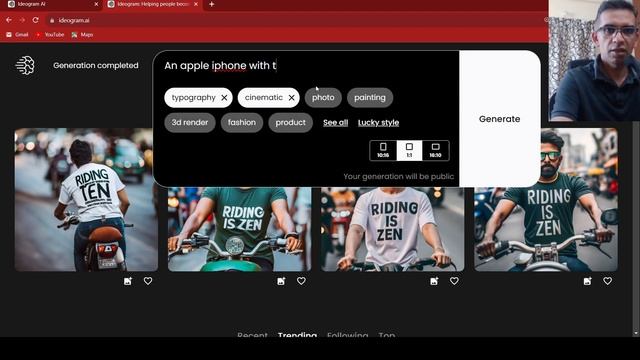Select the 16:10 landscape aspect ratio

(x=436, y=150)
